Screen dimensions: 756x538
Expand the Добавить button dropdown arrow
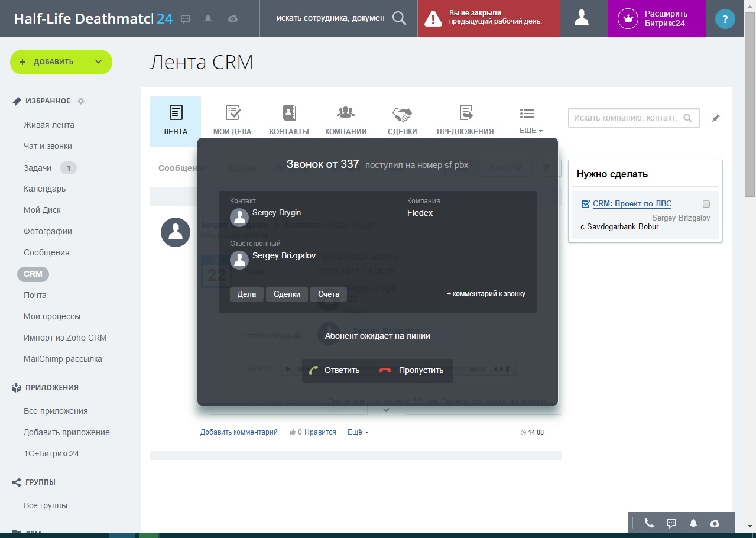tap(98, 62)
